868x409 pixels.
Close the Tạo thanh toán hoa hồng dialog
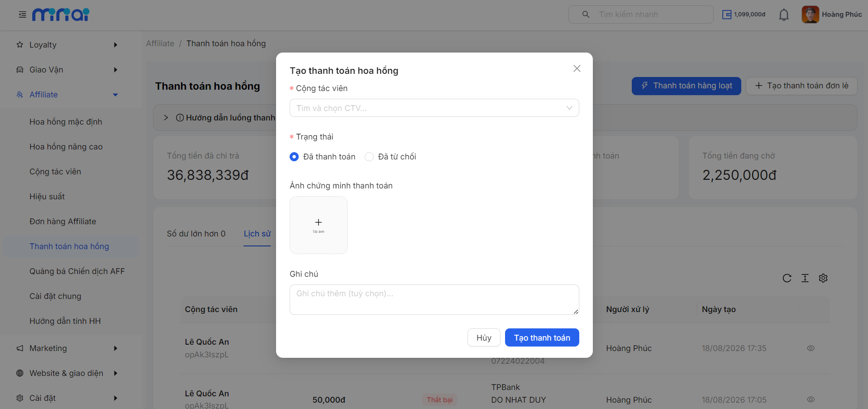577,68
